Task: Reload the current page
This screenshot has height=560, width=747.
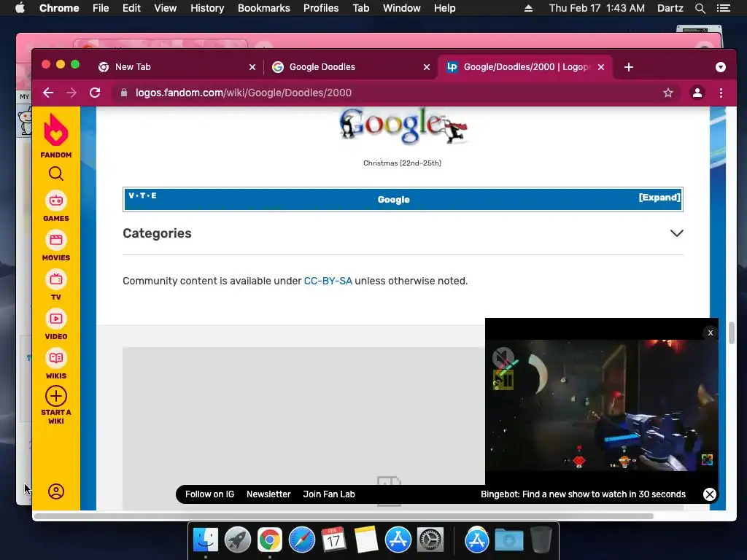Action: pyautogui.click(x=95, y=93)
